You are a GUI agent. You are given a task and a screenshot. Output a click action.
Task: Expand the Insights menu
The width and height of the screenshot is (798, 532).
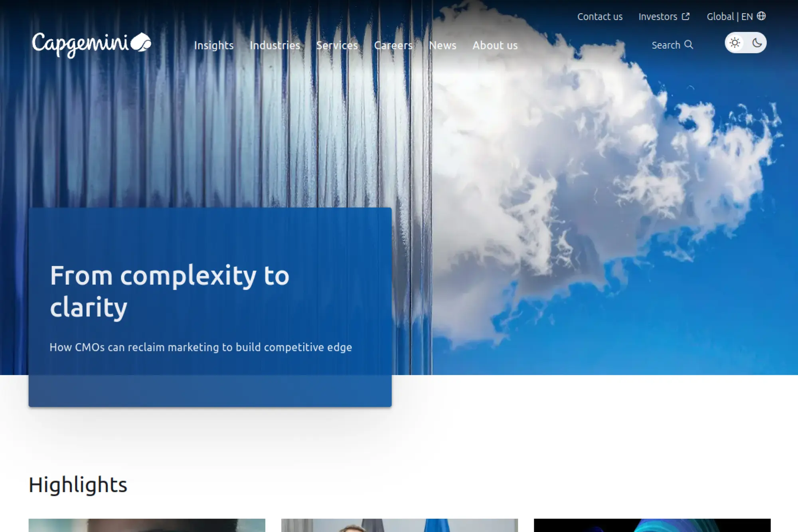pos(214,45)
